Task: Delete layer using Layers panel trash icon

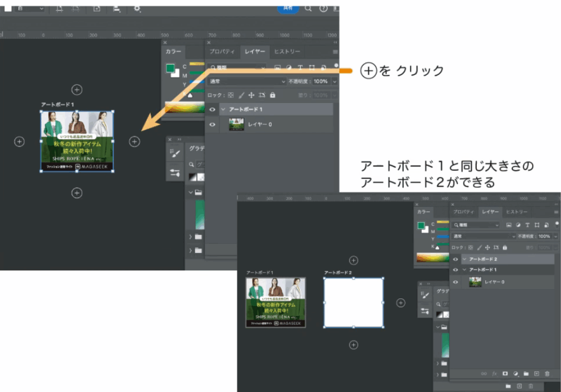Action: 547,373
